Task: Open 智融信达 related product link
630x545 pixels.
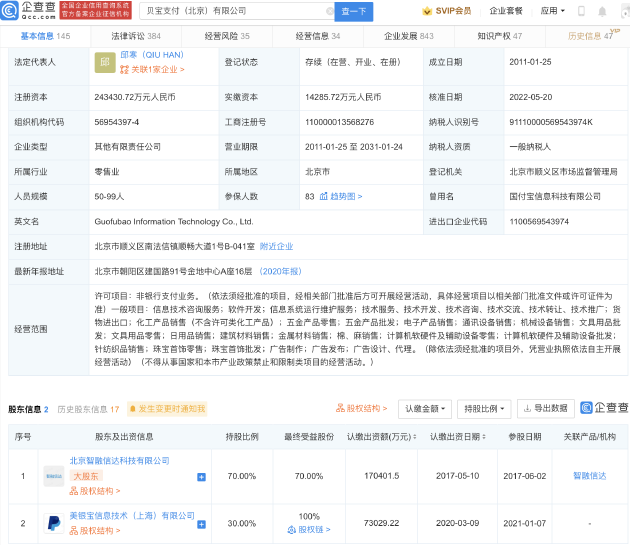Action: [589, 476]
